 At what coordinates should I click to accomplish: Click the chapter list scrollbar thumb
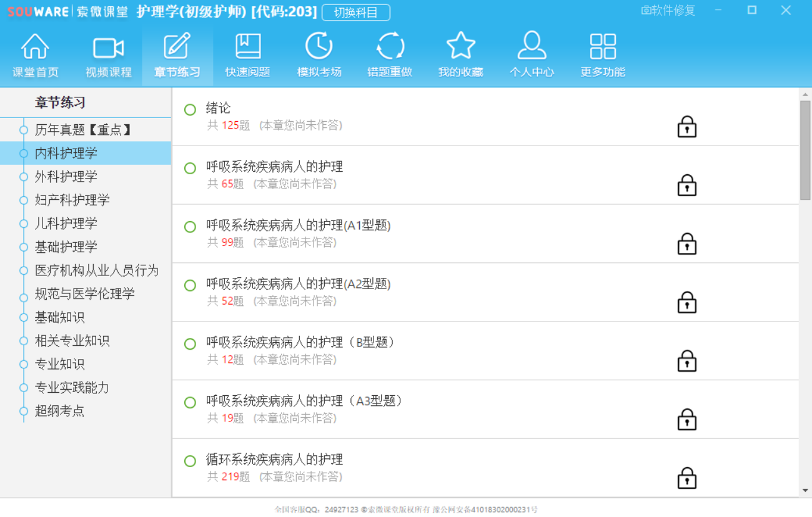805,150
